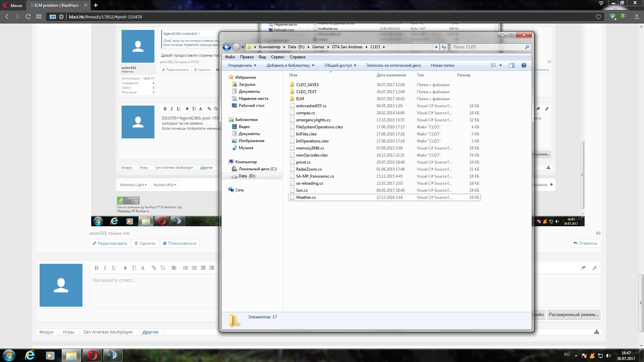Toggle BB code mode wrench icon
Screen dimensions: 644x362
595,268
